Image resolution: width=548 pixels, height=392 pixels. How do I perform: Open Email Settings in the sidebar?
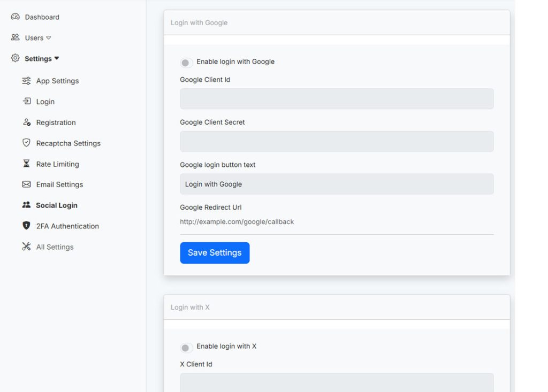(59, 185)
